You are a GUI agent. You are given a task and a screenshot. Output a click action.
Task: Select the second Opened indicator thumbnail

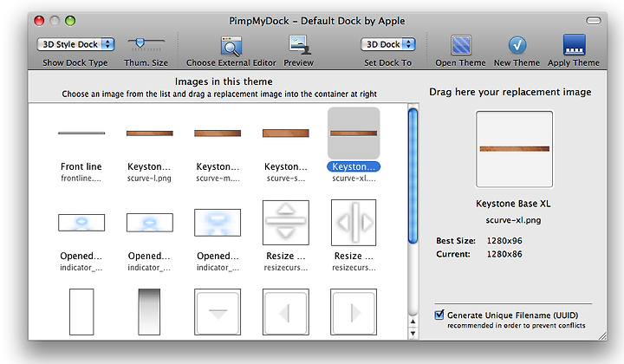click(x=150, y=223)
